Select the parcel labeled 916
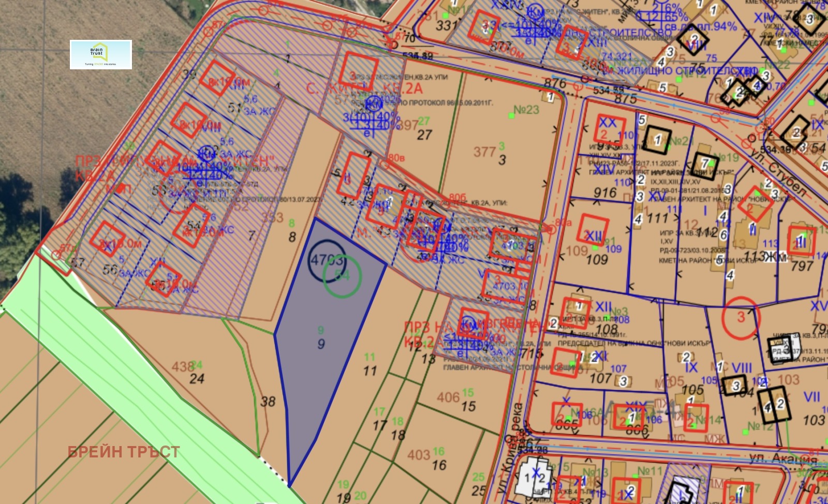The image size is (828, 504). pyautogui.click(x=604, y=192)
